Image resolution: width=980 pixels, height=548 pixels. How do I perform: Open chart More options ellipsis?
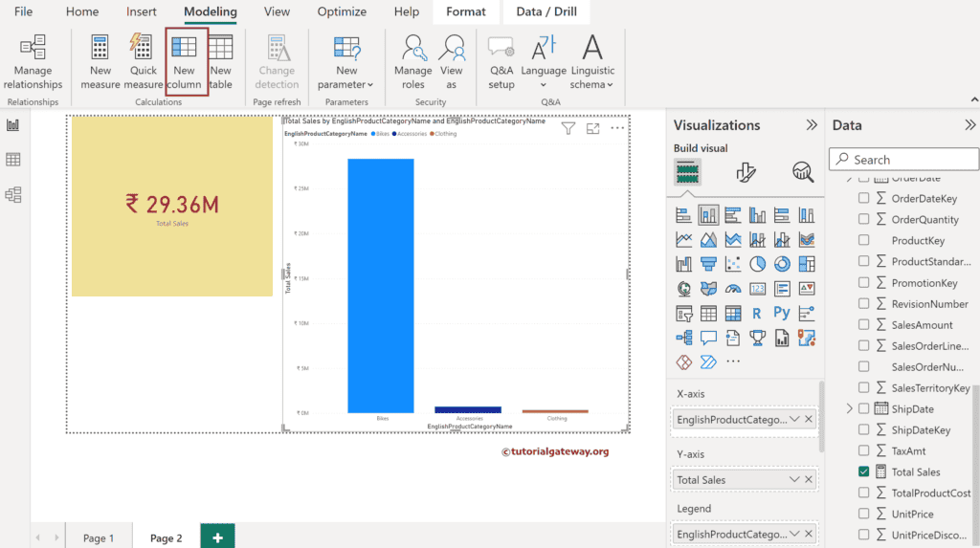pos(617,129)
